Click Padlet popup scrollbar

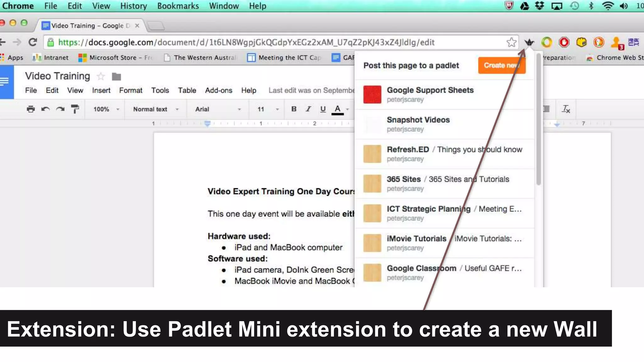[539, 119]
